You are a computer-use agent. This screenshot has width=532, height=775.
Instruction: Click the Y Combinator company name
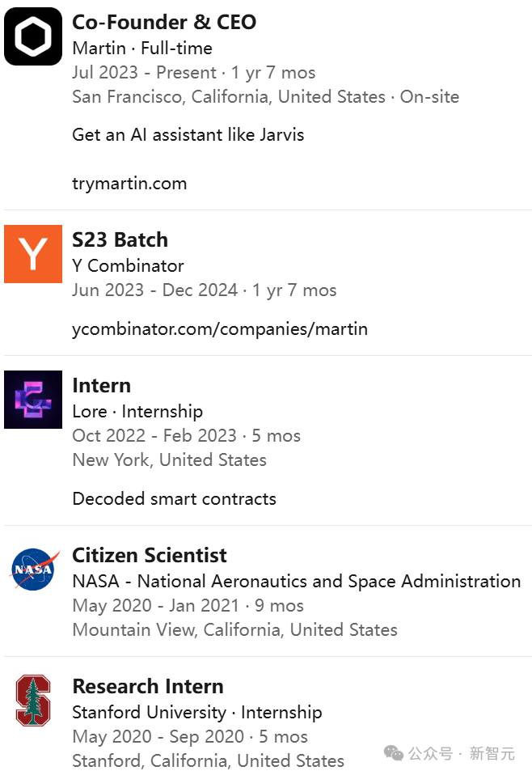click(128, 266)
